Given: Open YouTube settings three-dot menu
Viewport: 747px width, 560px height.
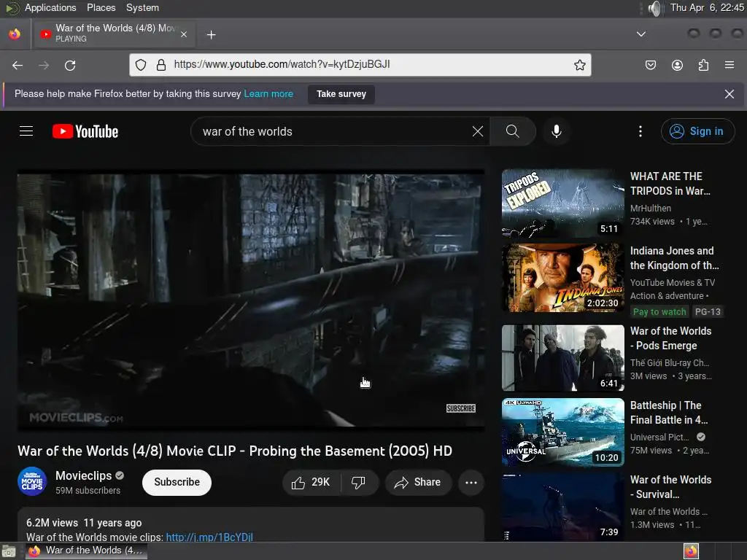Looking at the screenshot, I should 640,131.
